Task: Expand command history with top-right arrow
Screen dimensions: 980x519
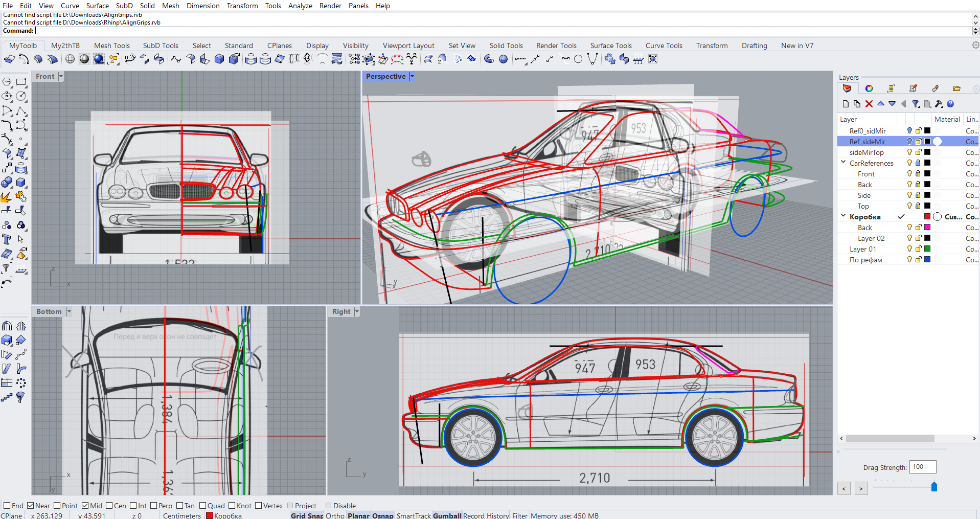Action: 975,16
